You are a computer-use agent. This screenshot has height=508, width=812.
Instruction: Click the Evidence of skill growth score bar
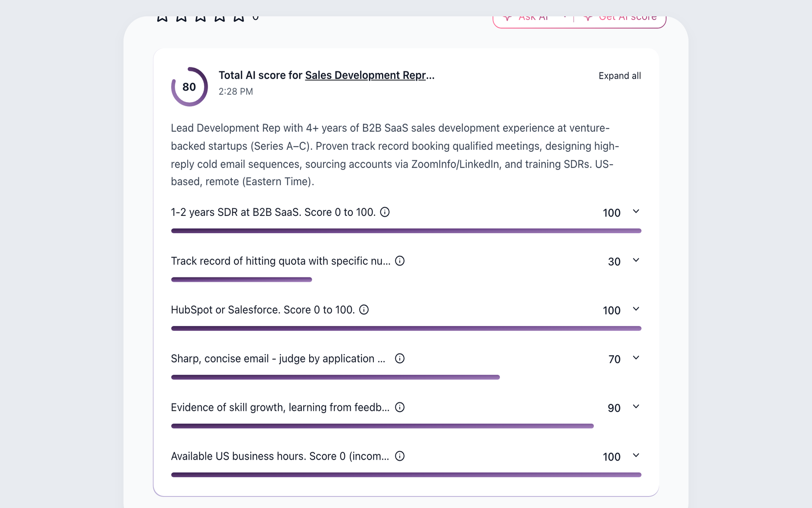point(382,426)
